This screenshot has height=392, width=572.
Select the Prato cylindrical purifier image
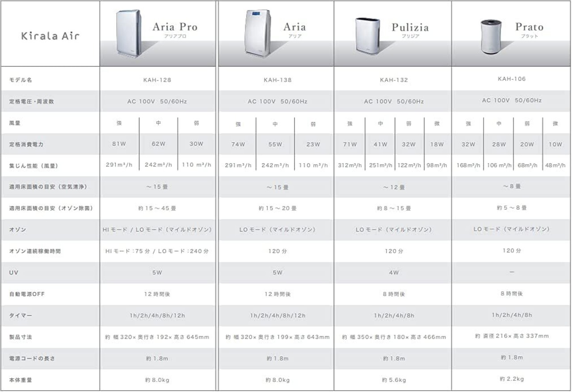click(x=492, y=37)
